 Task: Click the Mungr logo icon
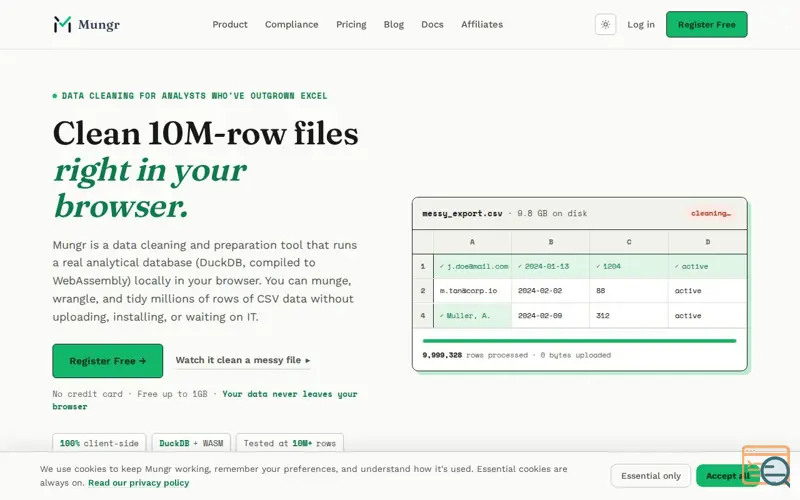click(x=62, y=24)
